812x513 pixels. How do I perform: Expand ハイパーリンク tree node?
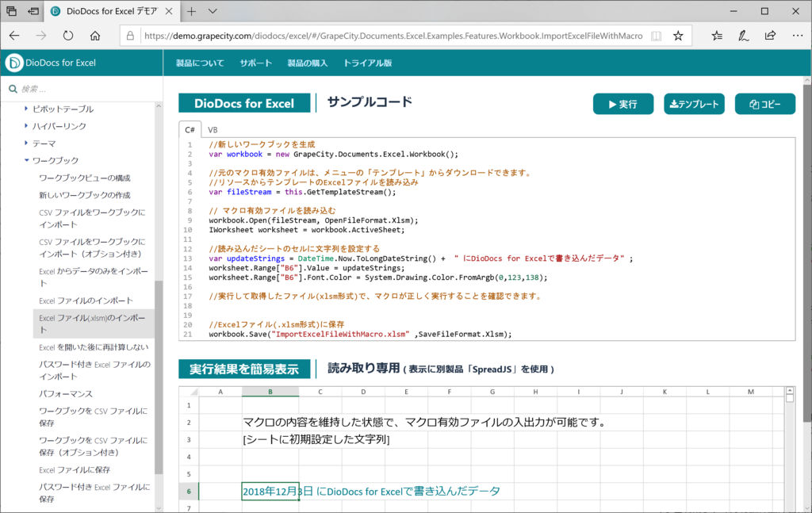26,126
